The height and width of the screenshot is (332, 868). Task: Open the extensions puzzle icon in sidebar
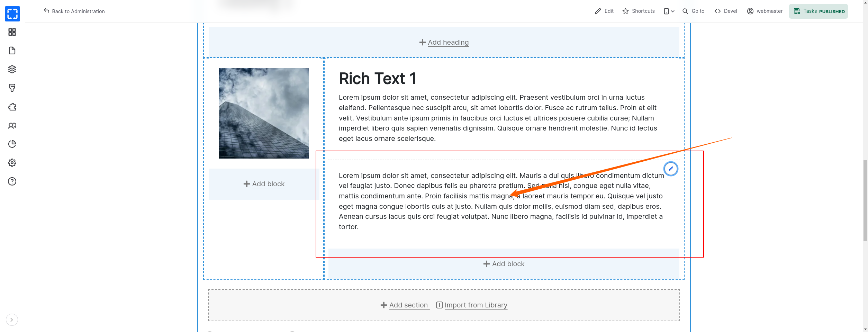tap(12, 107)
